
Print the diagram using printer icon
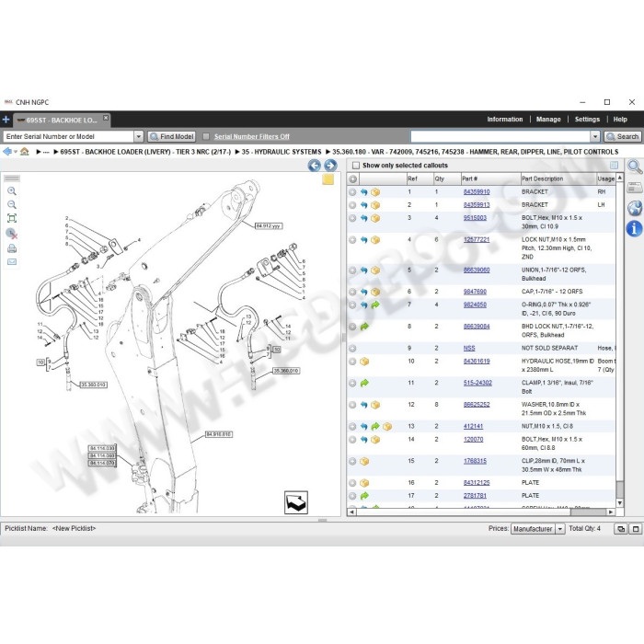pyautogui.click(x=12, y=248)
